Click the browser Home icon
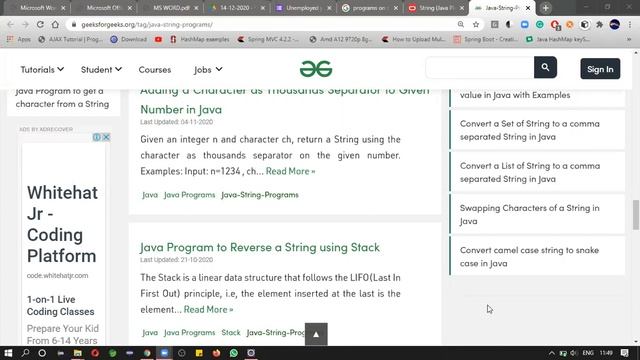The height and width of the screenshot is (360, 640). pos(55,24)
